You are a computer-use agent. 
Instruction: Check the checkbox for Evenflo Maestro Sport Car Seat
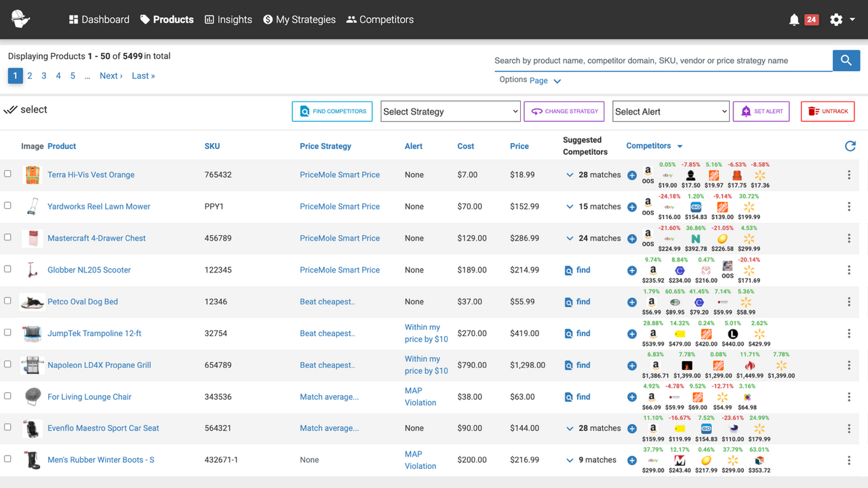click(x=7, y=428)
